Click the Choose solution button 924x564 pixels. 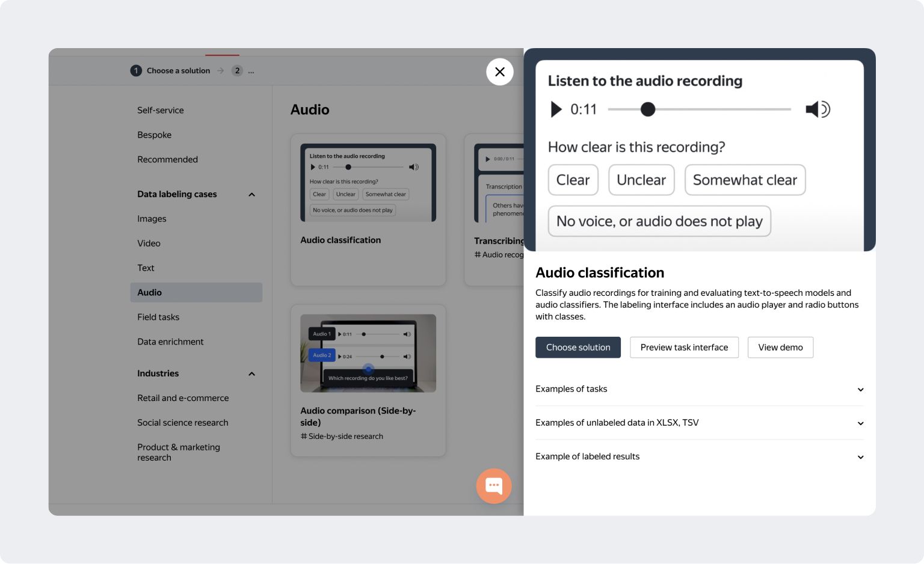tap(578, 348)
